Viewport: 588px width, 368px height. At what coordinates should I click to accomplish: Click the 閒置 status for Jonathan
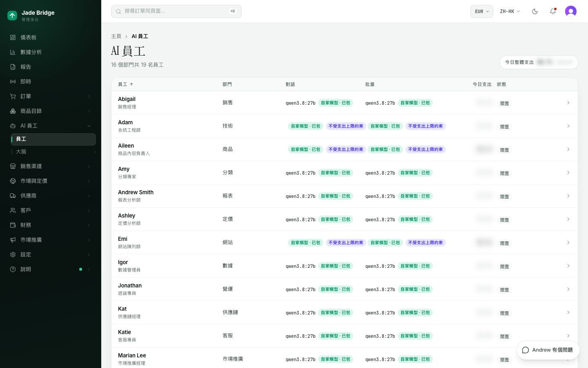[505, 290]
